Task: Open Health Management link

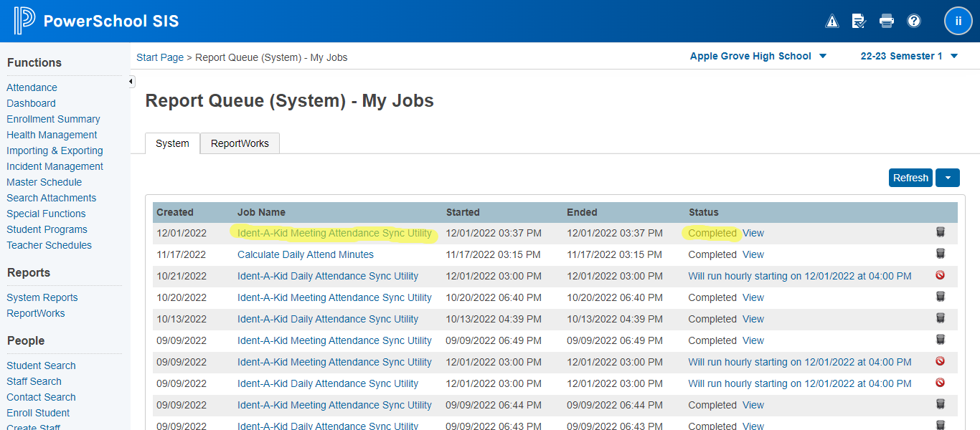Action: pos(52,135)
